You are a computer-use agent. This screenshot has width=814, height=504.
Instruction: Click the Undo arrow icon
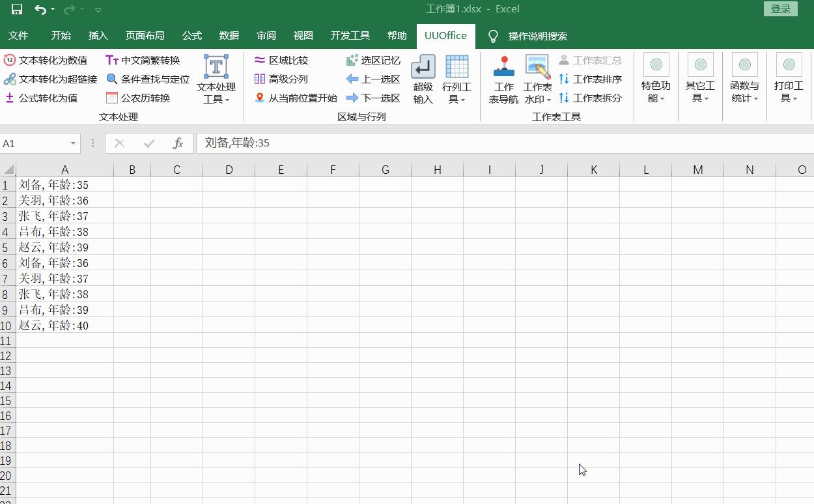click(x=40, y=9)
